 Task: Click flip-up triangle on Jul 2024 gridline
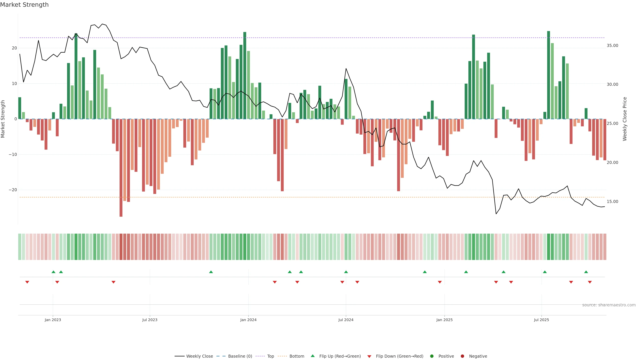point(346,272)
